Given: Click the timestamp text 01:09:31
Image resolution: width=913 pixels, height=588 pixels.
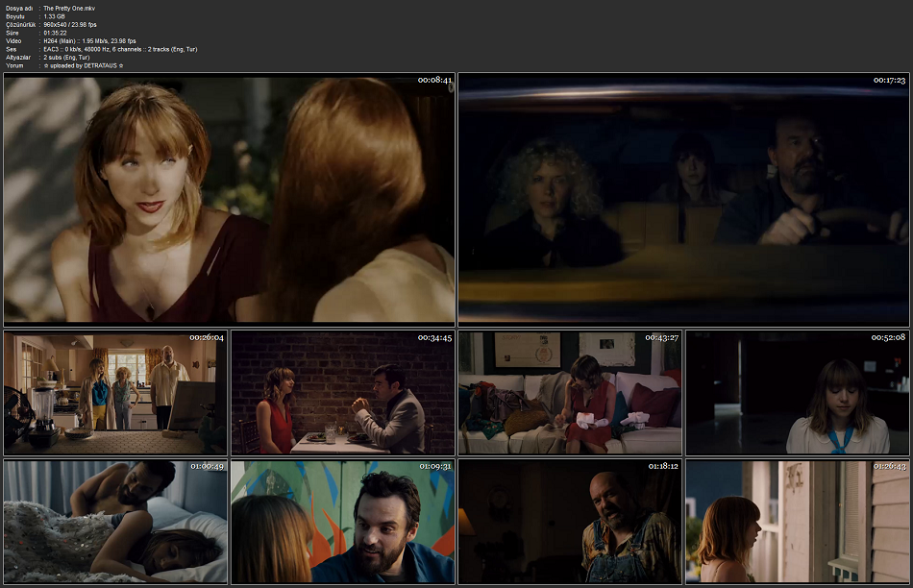Looking at the screenshot, I should 435,466.
